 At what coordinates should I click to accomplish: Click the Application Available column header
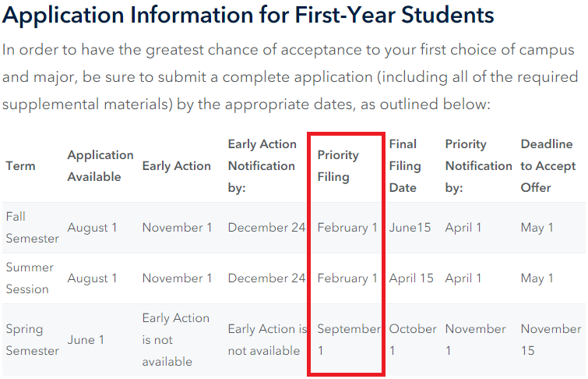(100, 166)
